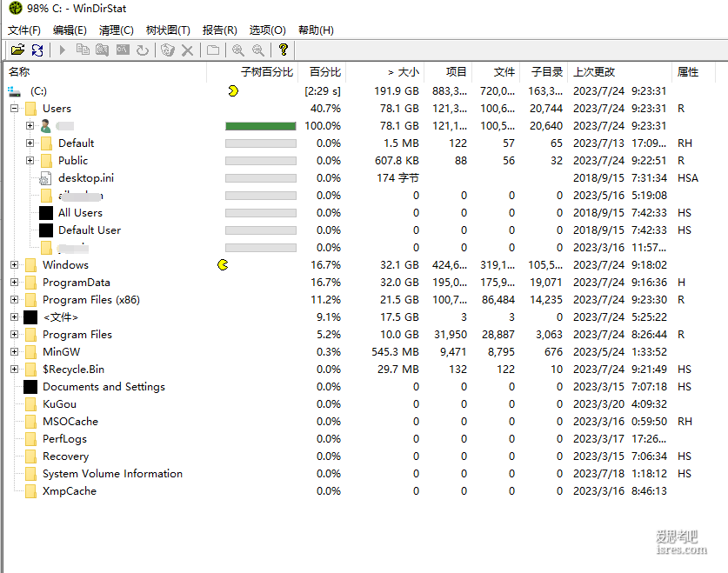Sort by the 上次更改 column header

tap(619, 72)
